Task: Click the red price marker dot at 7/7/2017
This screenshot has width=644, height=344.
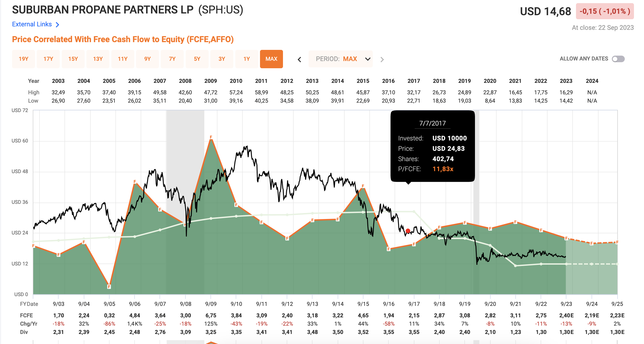Action: click(x=408, y=231)
